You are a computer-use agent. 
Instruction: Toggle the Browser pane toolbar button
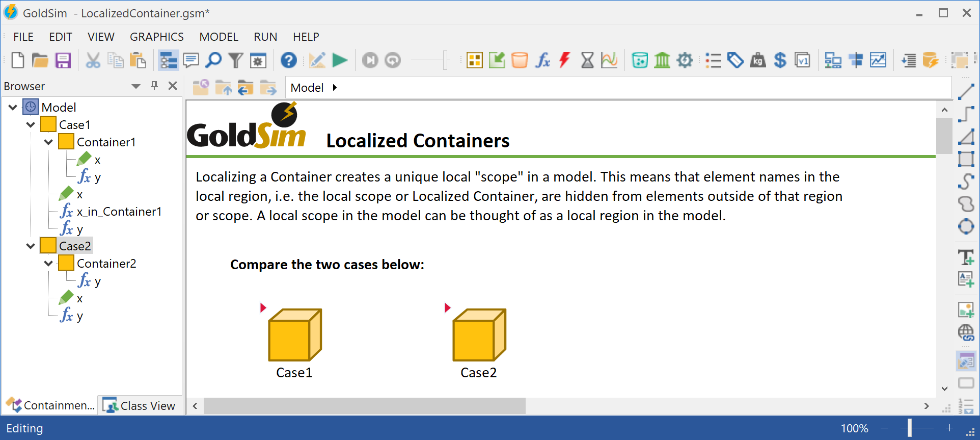168,60
